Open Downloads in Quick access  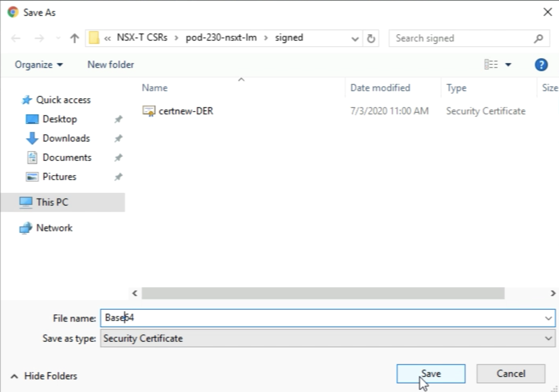click(x=66, y=138)
